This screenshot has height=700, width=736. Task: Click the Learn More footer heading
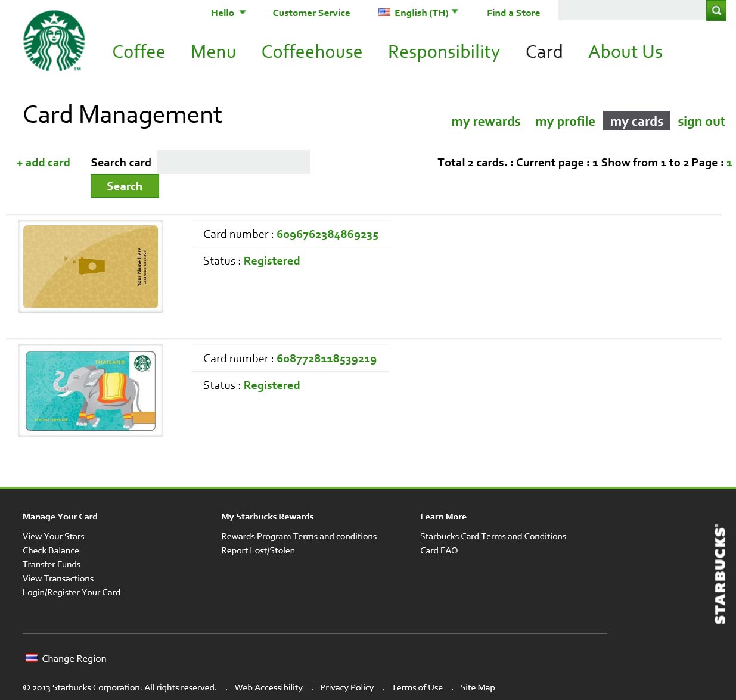point(443,517)
